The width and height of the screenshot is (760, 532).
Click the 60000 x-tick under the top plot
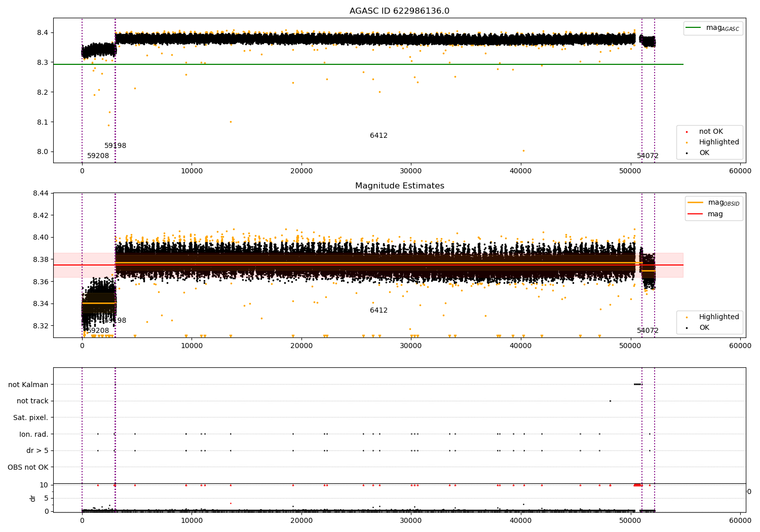(740, 171)
